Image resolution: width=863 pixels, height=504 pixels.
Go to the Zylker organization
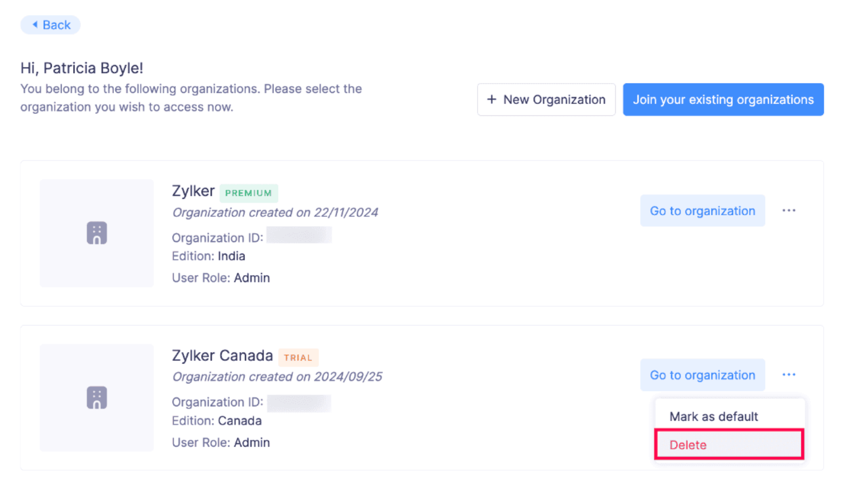coord(702,211)
